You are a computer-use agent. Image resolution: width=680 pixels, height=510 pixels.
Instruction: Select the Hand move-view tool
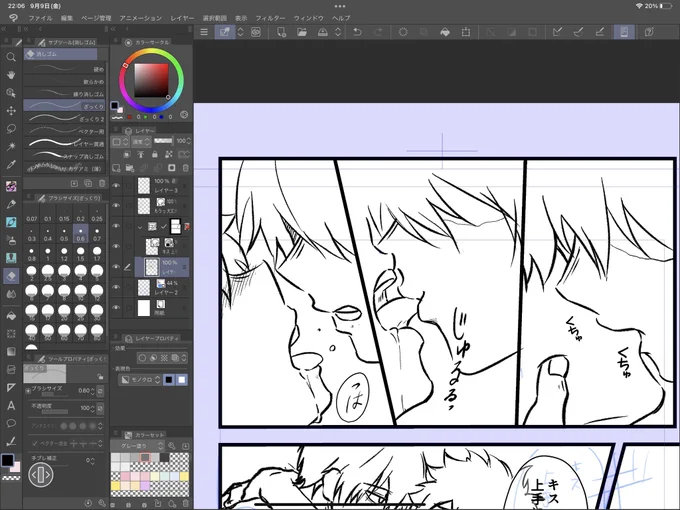point(11,75)
